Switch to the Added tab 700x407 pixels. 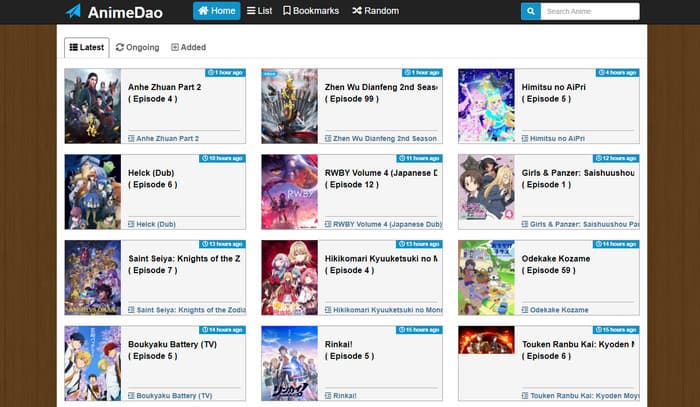coord(188,47)
